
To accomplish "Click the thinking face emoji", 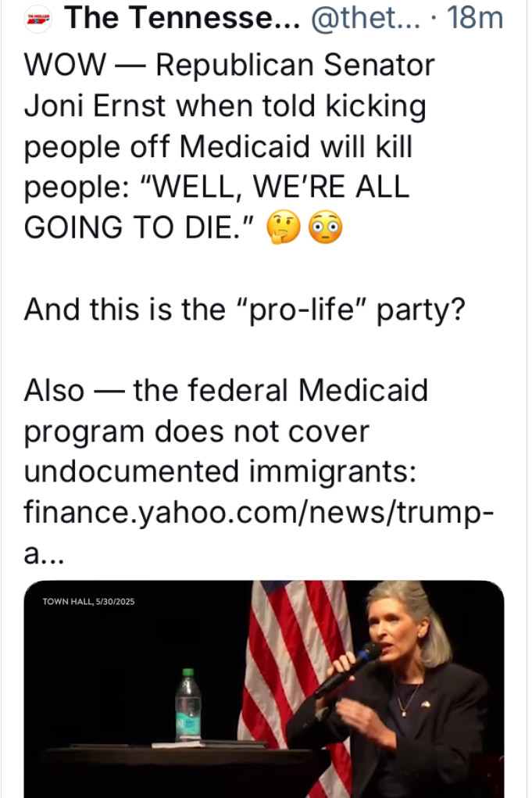I will click(284, 227).
